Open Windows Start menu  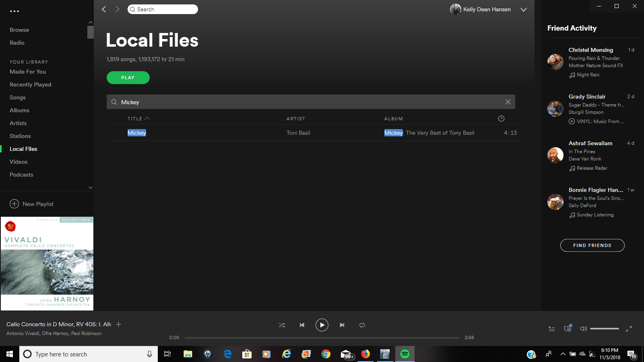[10, 354]
